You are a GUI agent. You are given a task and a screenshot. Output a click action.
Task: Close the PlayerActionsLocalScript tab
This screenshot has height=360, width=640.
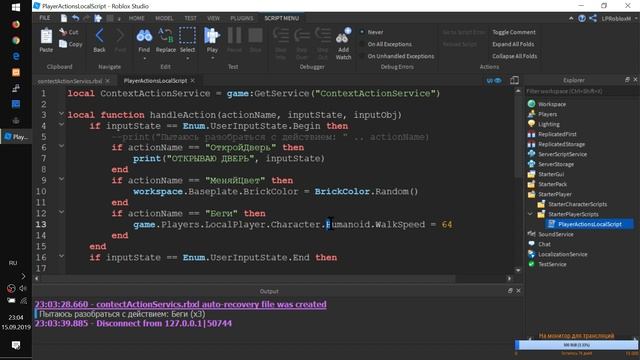192,80
